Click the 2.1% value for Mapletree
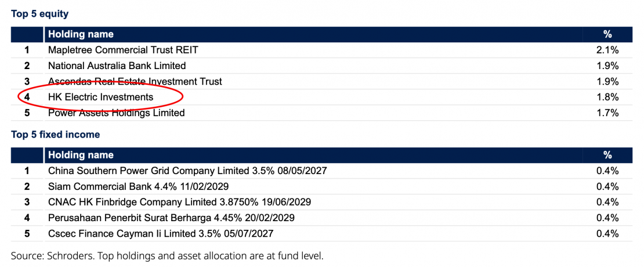The height and width of the screenshot is (267, 644). pyautogui.click(x=607, y=50)
